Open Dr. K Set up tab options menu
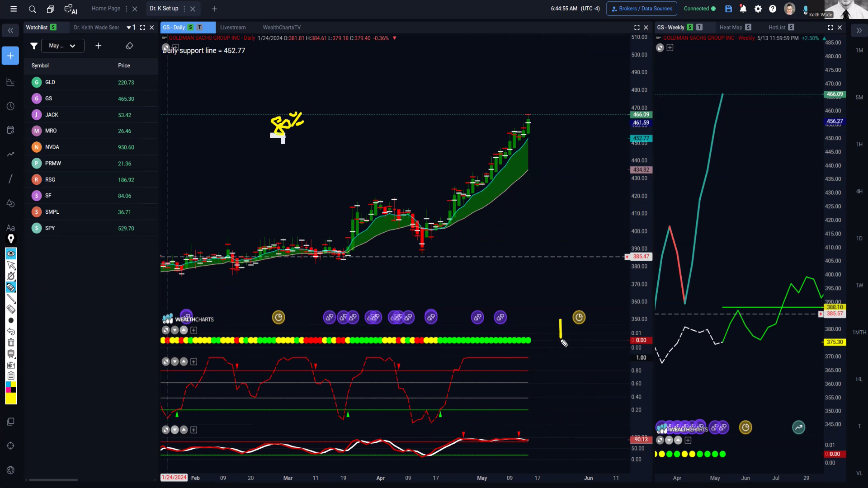The height and width of the screenshot is (488, 868). [184, 9]
